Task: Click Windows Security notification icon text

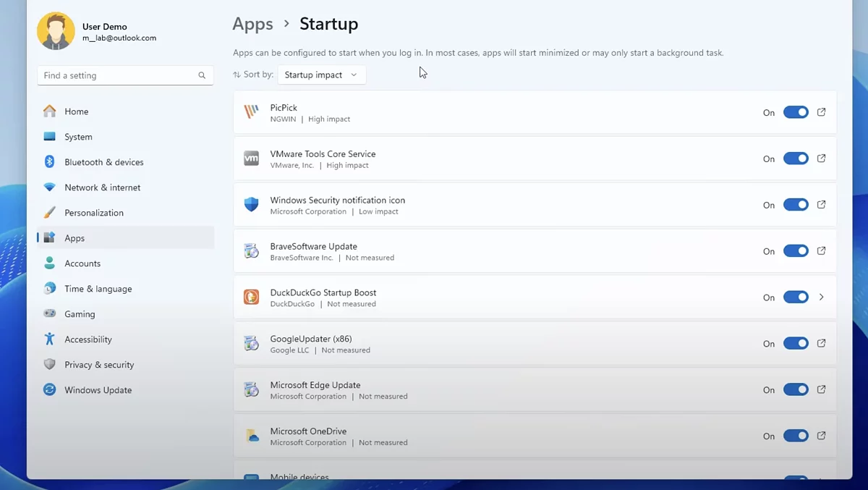Action: [338, 200]
